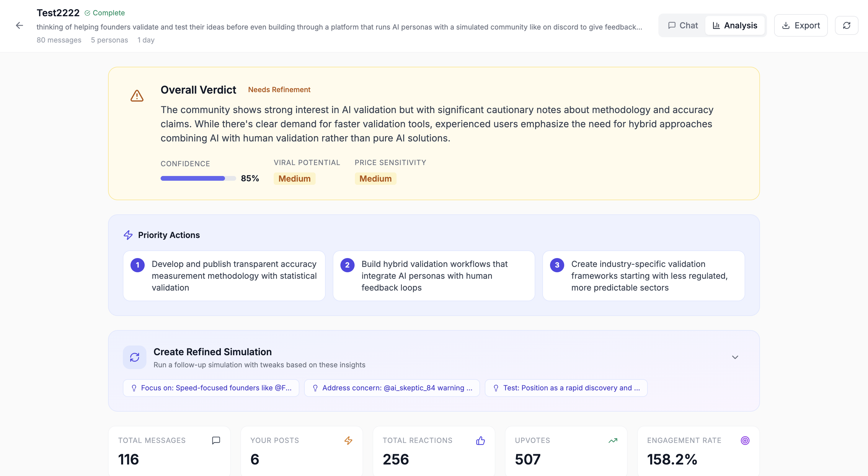Click the refresh icon button
Screen dimensions: 868x476
846,26
